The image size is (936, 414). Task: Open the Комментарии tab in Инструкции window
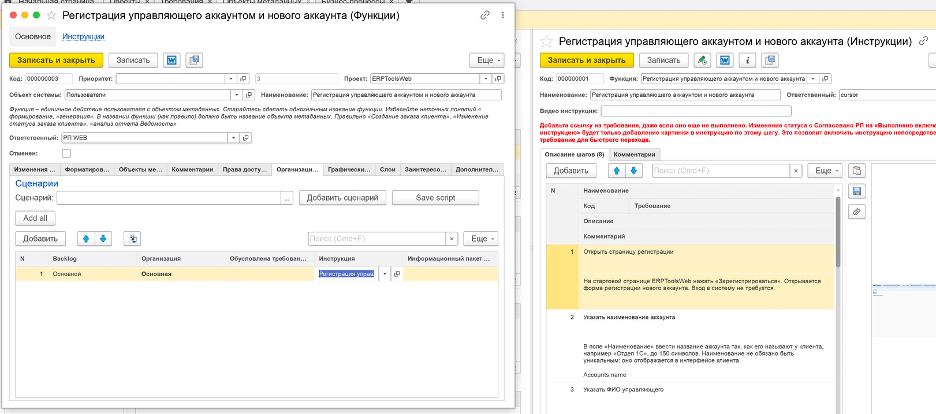635,155
